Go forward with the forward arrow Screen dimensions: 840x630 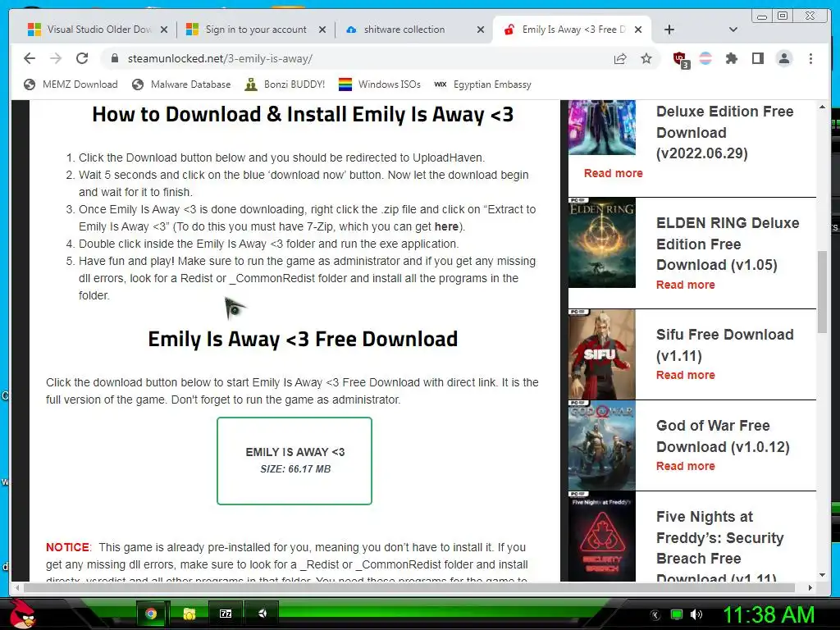pos(56,58)
